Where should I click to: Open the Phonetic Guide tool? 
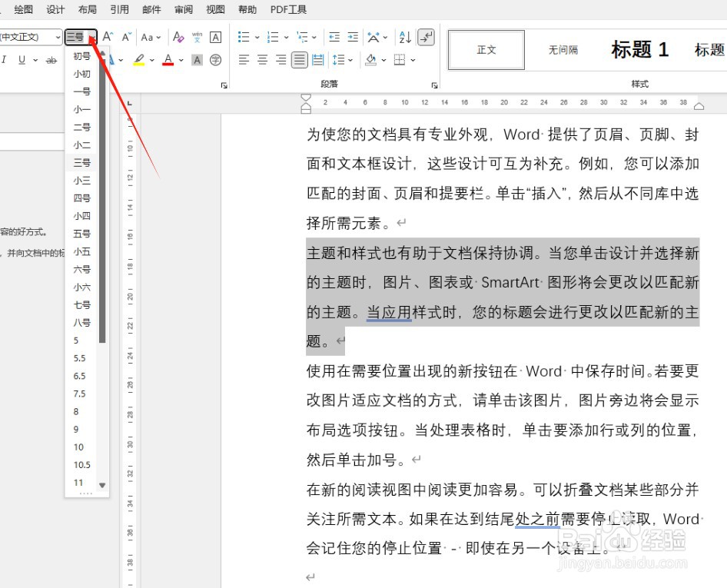[x=198, y=37]
